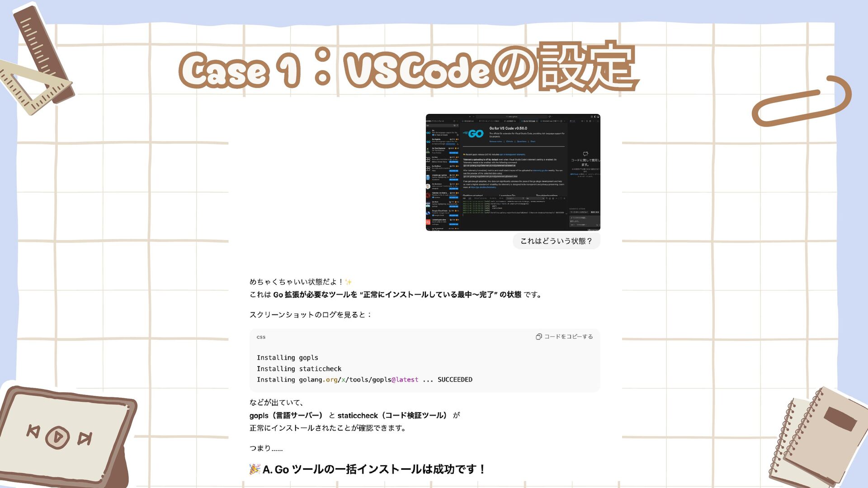Click the slide title Case 1：VSCodeの設定
Viewport: 868px width, 488px height.
pos(407,69)
